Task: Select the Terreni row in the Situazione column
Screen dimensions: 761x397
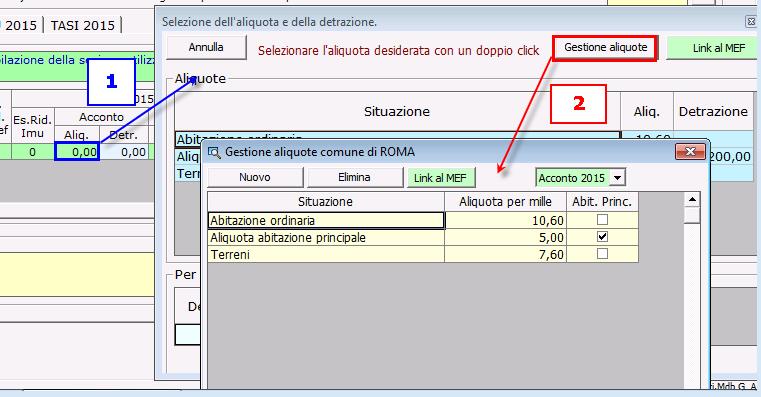Action: 326,254
